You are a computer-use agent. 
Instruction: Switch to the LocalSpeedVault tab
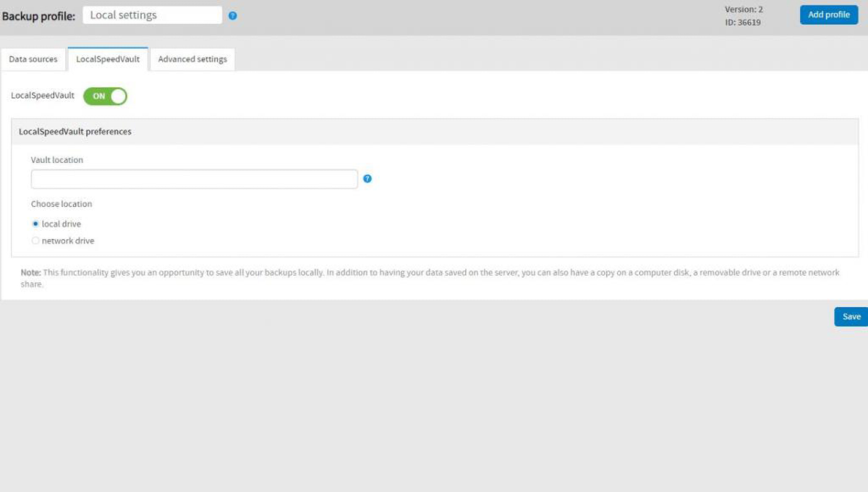[x=108, y=59]
